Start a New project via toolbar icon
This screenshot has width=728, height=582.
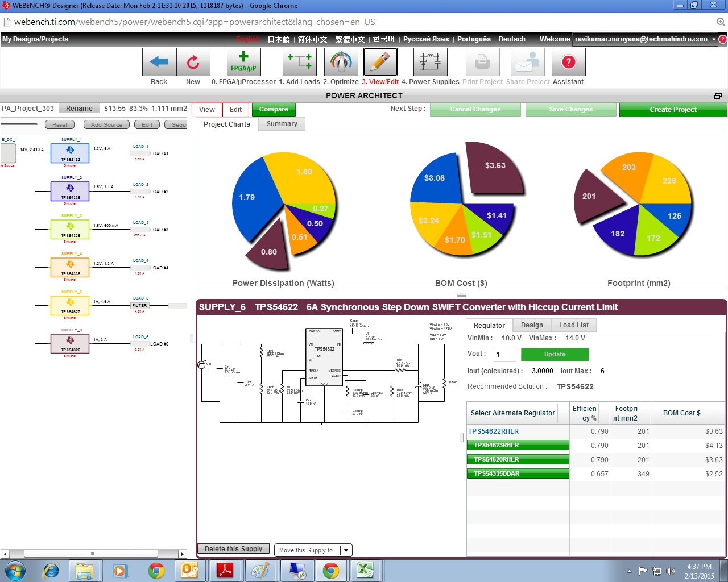193,62
